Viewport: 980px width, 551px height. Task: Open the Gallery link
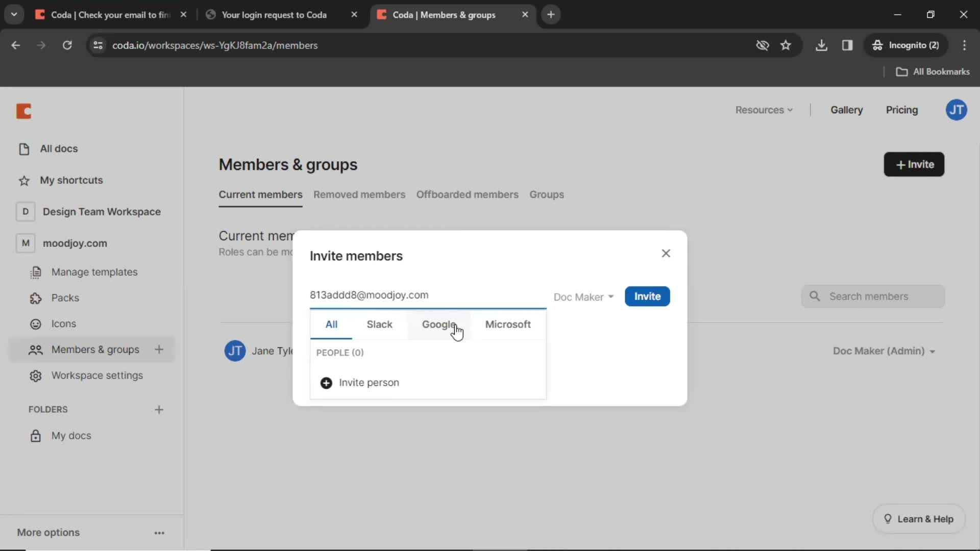(x=846, y=110)
